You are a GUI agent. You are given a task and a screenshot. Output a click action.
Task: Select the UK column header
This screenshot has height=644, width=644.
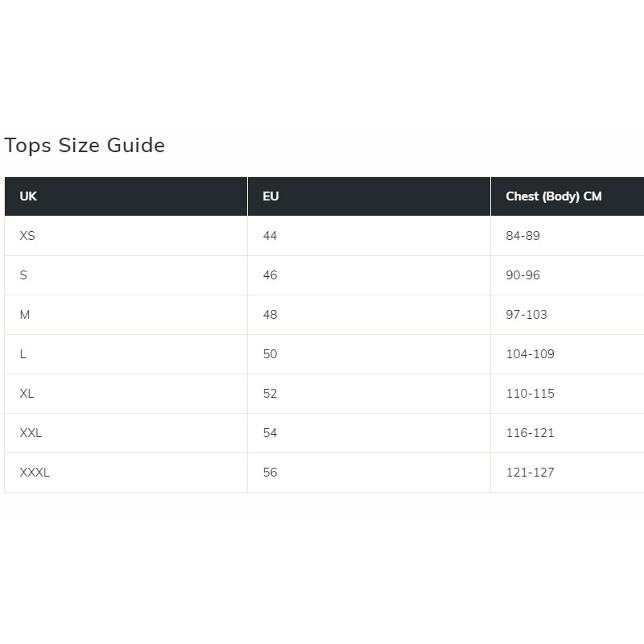pos(126,196)
